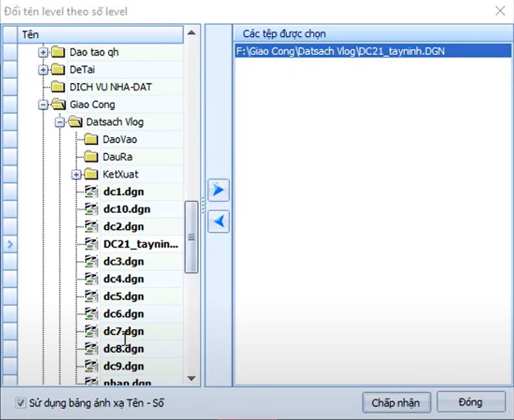Image resolution: width=514 pixels, height=420 pixels.
Task: Click the DaoVao folder icon
Action: [x=92, y=140]
